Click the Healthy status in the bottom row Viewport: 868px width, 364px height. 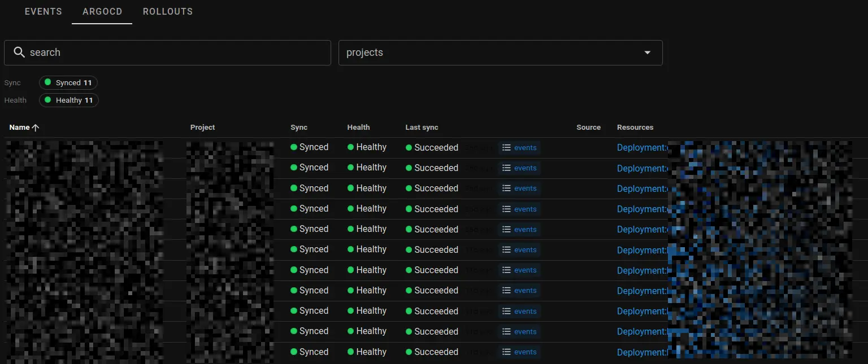[367, 352]
